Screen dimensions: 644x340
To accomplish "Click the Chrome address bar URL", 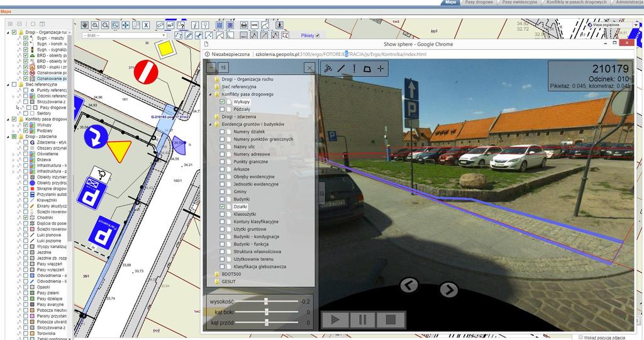I will click(341, 54).
